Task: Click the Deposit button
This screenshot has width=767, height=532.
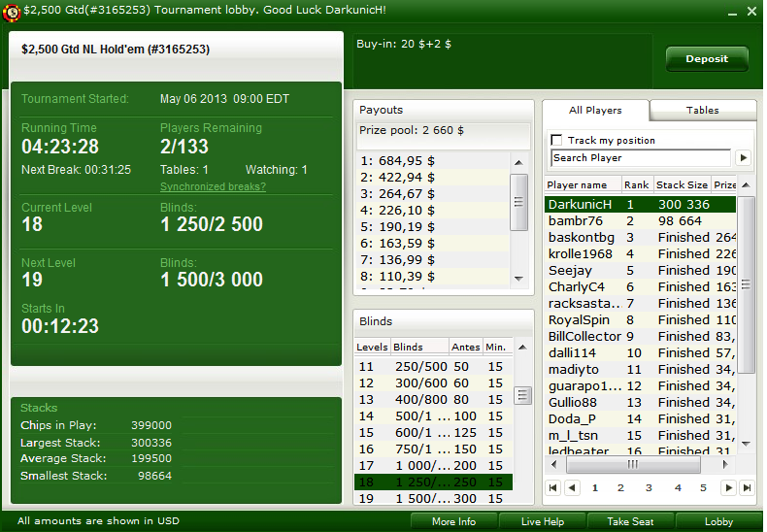Action: 707,59
